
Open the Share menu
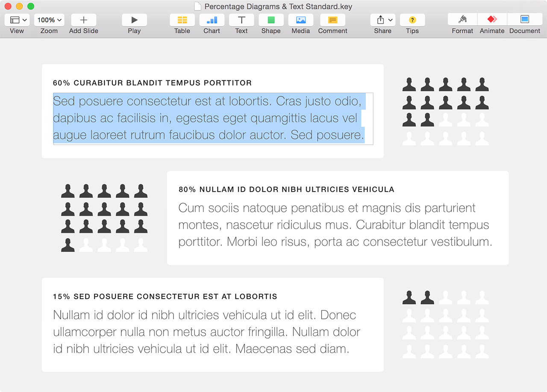click(x=382, y=20)
